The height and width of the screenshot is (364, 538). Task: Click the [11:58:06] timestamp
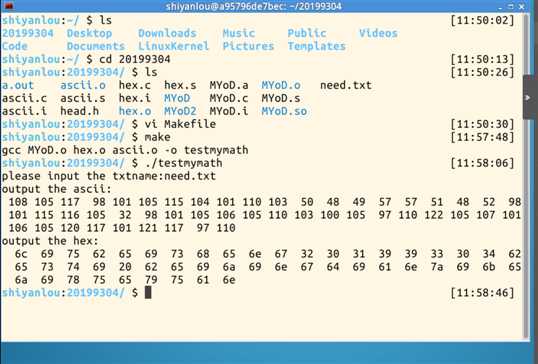click(482, 163)
